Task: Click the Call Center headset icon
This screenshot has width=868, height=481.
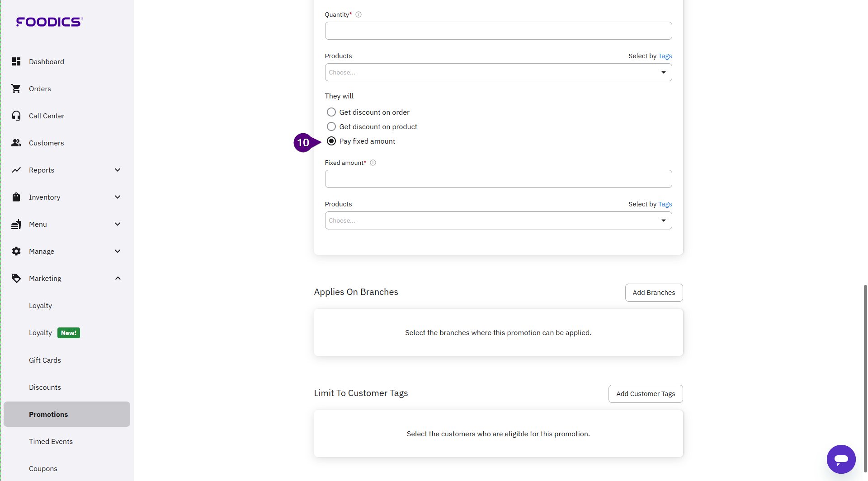Action: click(x=16, y=116)
